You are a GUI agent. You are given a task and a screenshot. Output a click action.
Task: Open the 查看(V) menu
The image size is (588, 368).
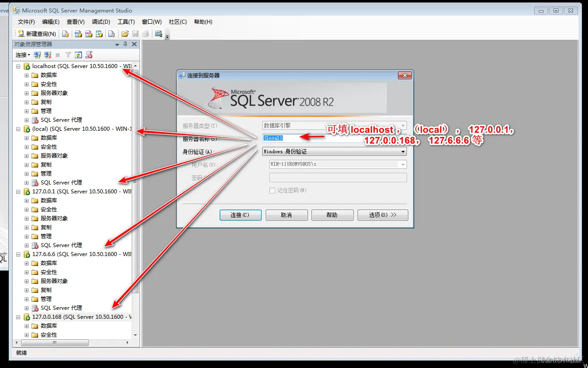click(76, 21)
